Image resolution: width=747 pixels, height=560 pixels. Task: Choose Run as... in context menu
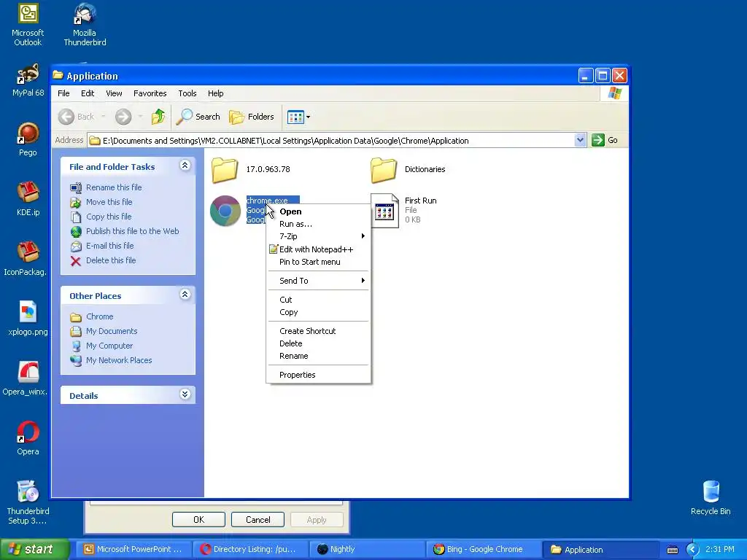(318, 224)
